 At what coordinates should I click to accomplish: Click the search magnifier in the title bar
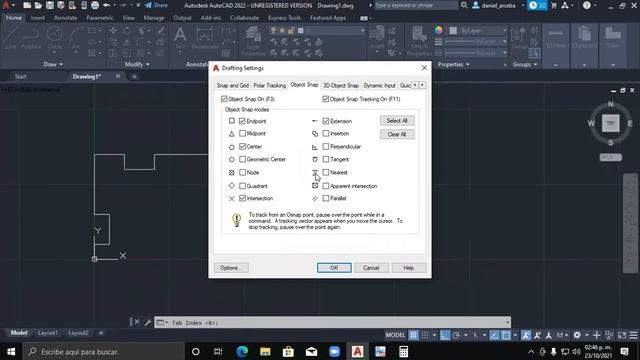point(464,5)
